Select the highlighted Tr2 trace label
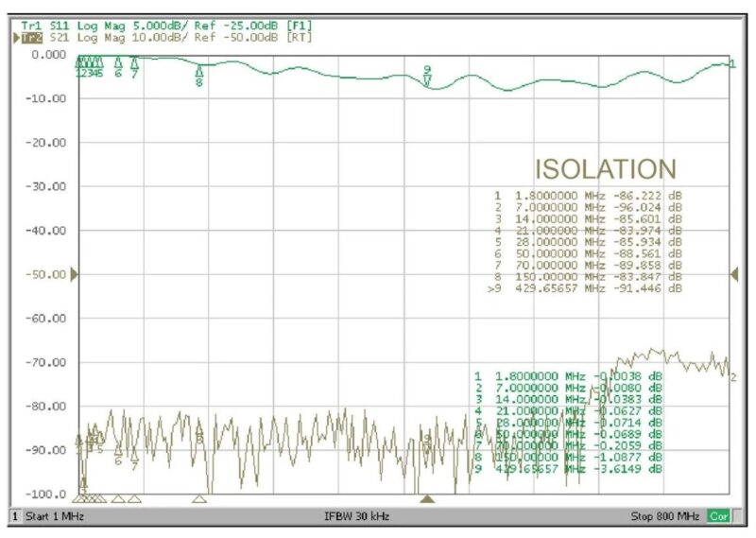This screenshot has width=756, height=538. coord(32,37)
